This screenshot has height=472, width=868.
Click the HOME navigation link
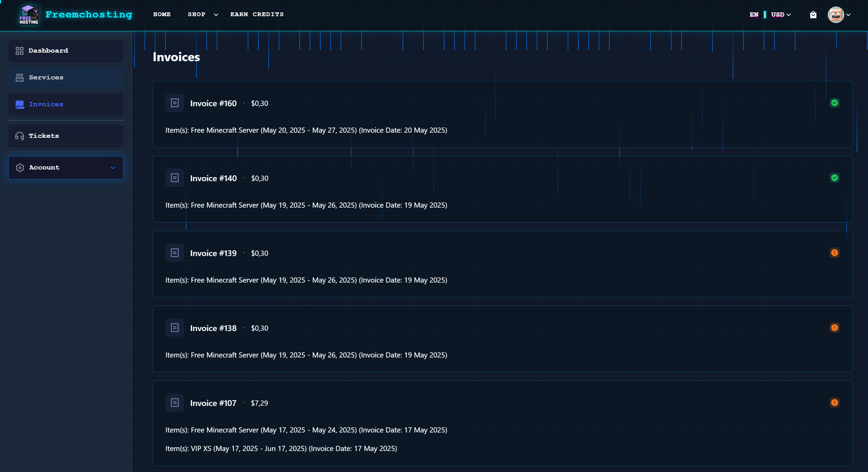pyautogui.click(x=162, y=14)
